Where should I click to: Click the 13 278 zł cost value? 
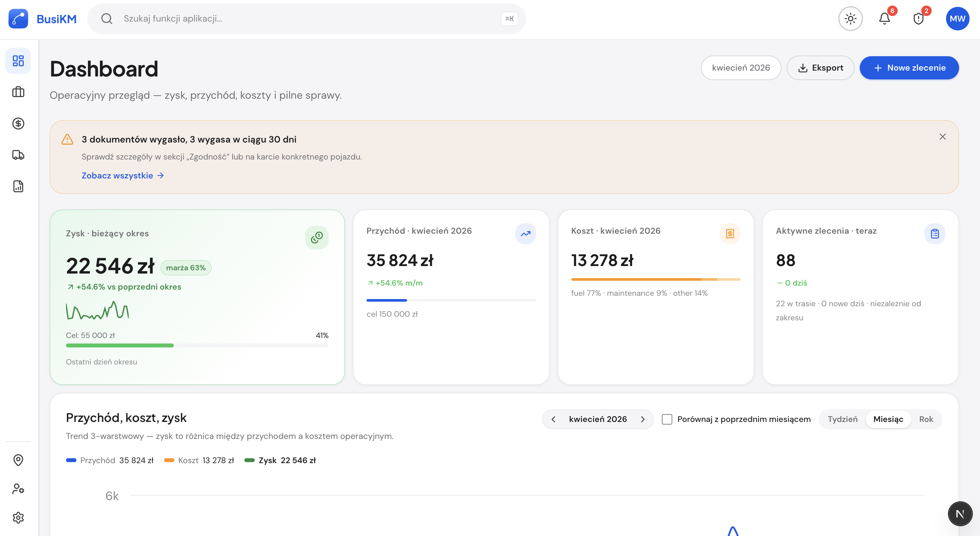[x=602, y=260]
